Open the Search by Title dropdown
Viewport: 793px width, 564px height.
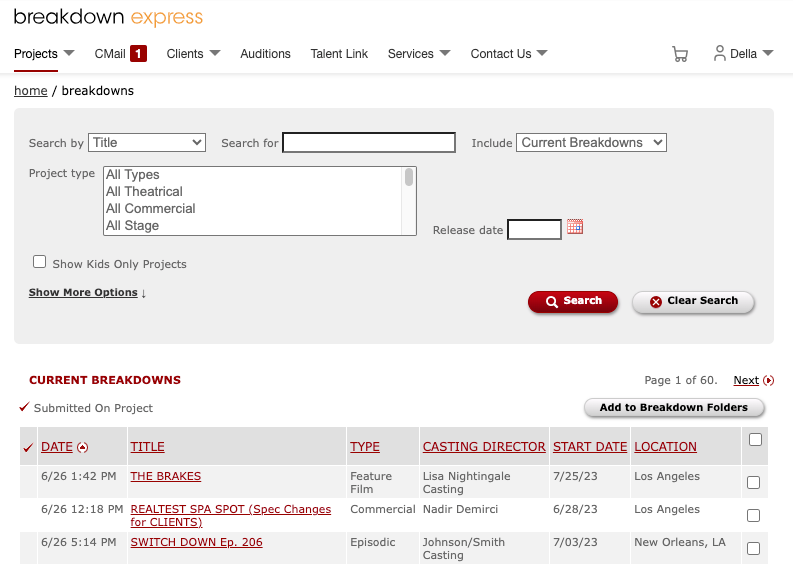click(x=147, y=143)
